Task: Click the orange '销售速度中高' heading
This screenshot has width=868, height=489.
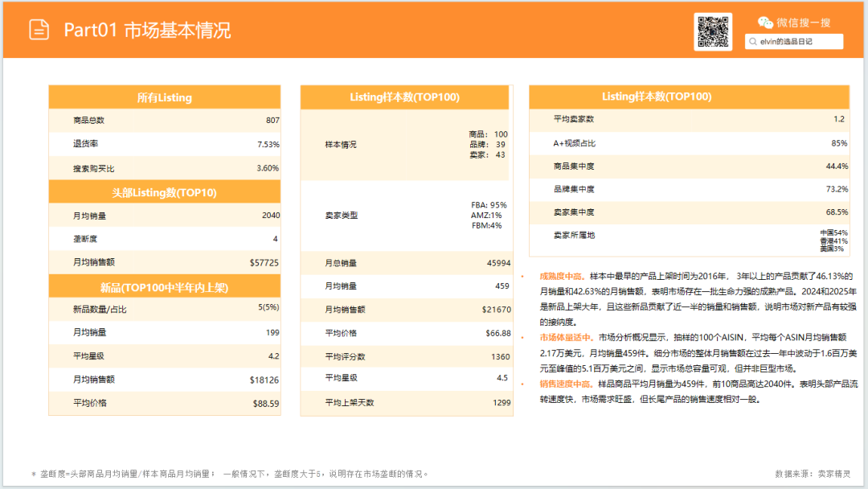Action: [565, 384]
